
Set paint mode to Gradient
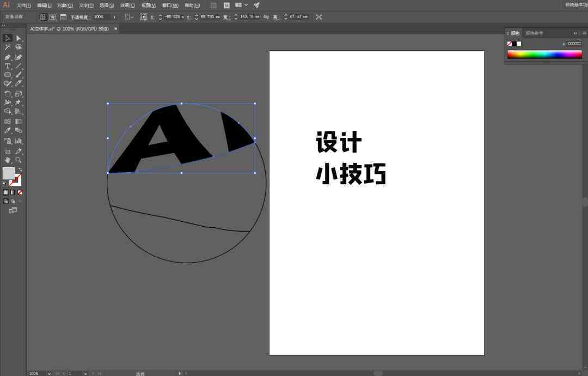coord(13,192)
